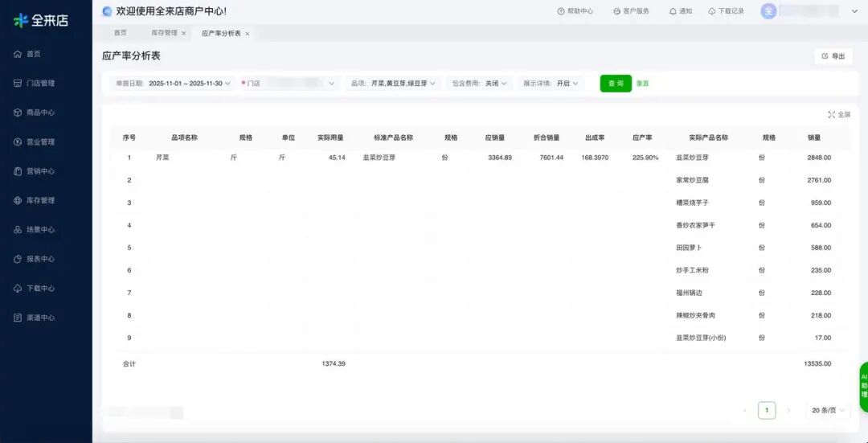Click the 家常炒豆腐 product cell
The height and width of the screenshot is (443, 868).
tap(692, 180)
